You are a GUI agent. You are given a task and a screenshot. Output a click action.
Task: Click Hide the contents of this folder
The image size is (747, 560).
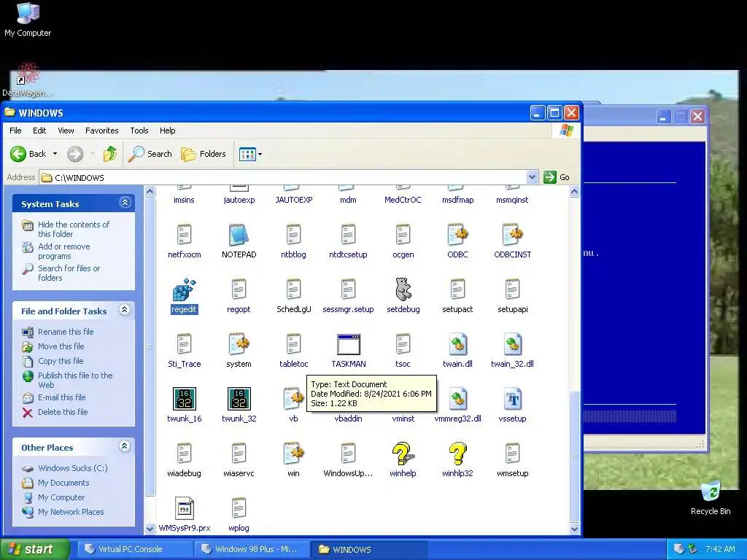[x=74, y=229]
